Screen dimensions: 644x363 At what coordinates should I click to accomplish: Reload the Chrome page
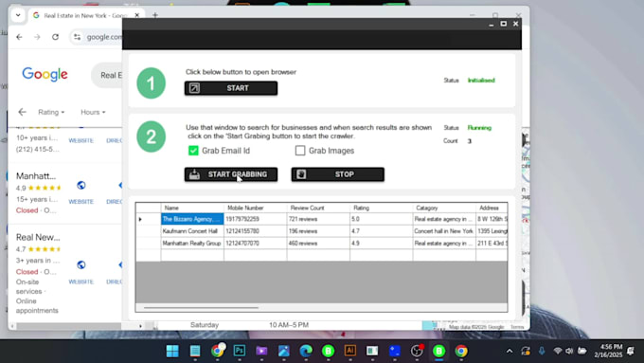pyautogui.click(x=55, y=37)
